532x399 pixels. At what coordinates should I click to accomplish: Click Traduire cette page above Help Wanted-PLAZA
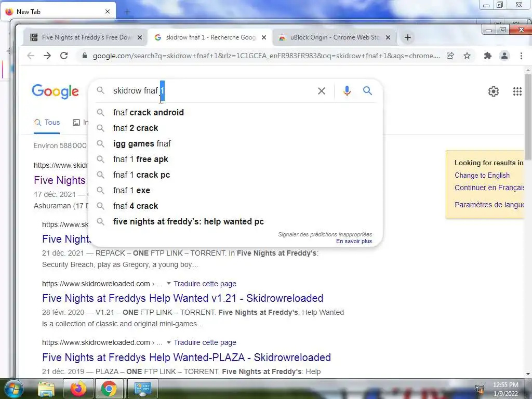coord(205,343)
